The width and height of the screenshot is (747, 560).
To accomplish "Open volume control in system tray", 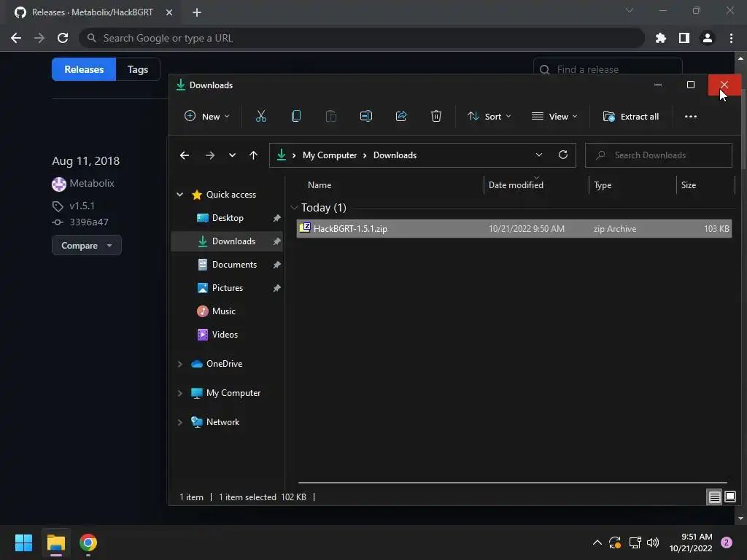I will click(653, 542).
